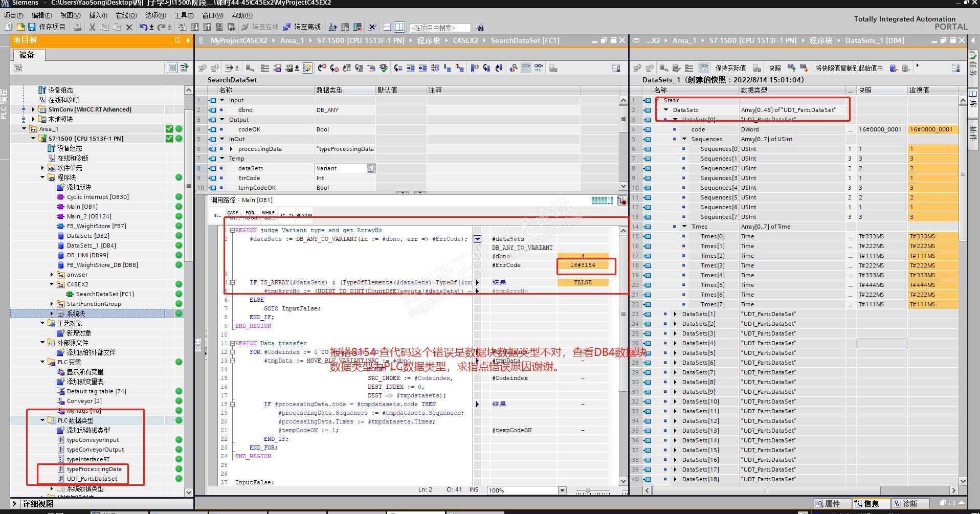
Task: Open the 视图(V) menu
Action: (70, 15)
